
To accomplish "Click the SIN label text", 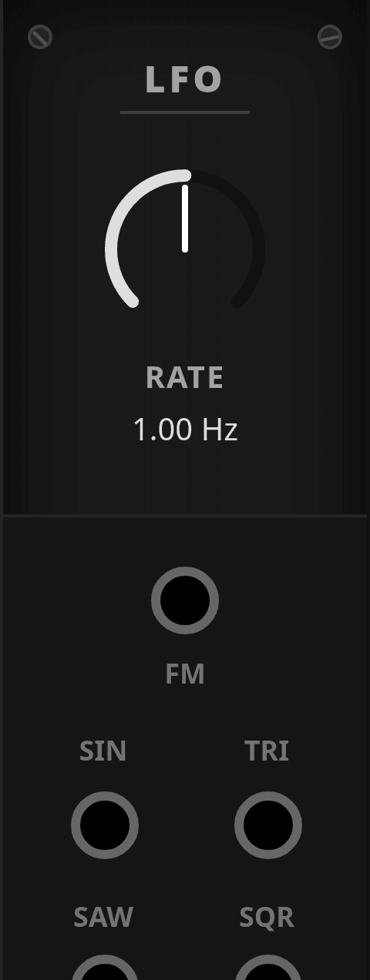I will click(103, 751).
